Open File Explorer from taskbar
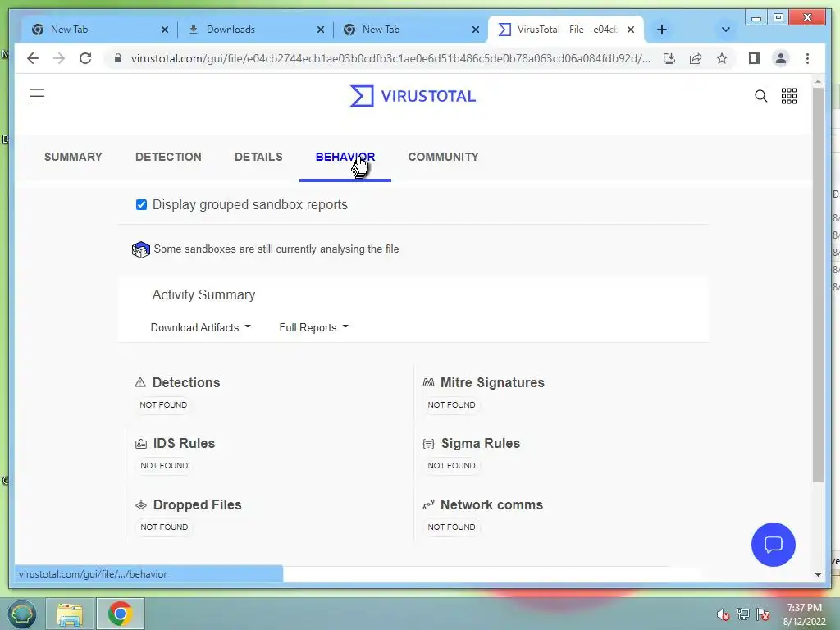 [70, 614]
